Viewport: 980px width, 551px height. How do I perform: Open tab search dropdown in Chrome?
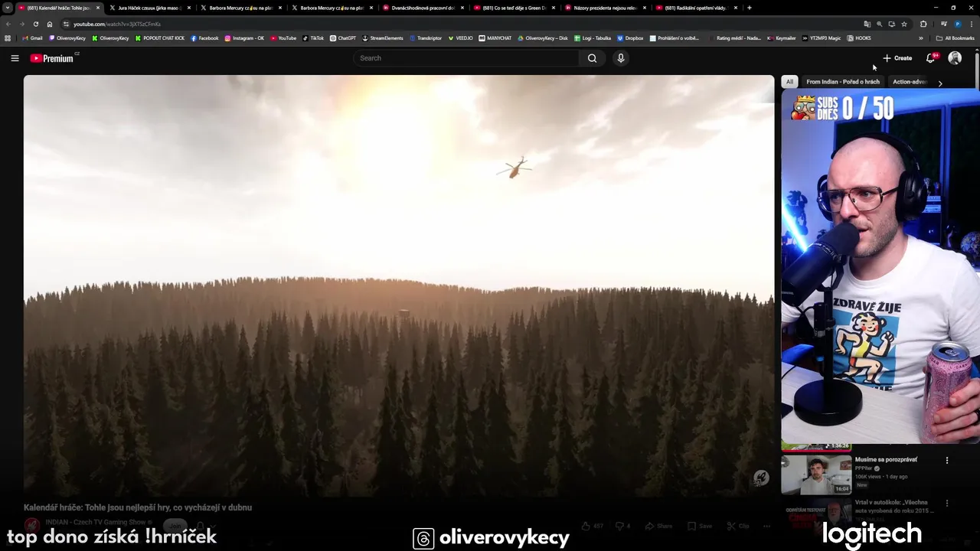pyautogui.click(x=8, y=8)
